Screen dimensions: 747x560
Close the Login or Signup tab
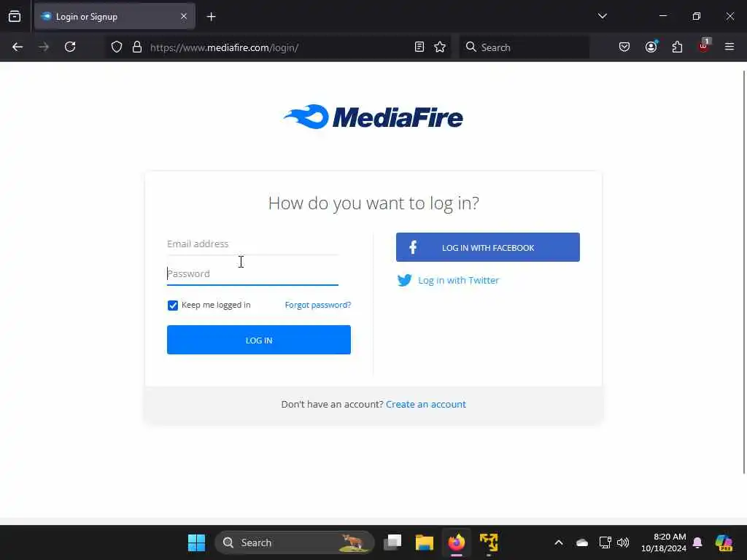(184, 16)
